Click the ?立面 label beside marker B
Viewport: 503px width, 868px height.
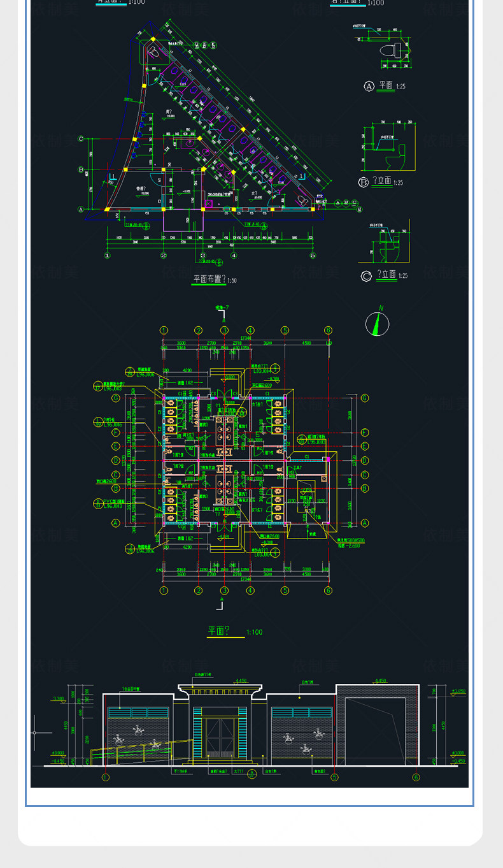[x=382, y=182]
